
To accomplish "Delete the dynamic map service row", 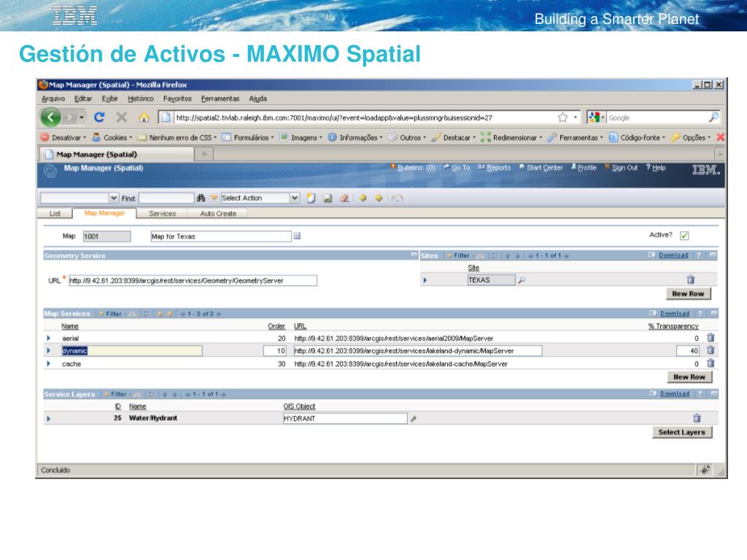I will point(711,350).
